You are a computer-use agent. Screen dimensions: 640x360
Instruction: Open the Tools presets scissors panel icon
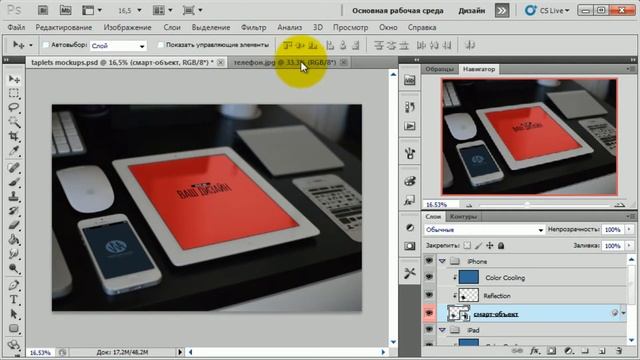click(410, 273)
